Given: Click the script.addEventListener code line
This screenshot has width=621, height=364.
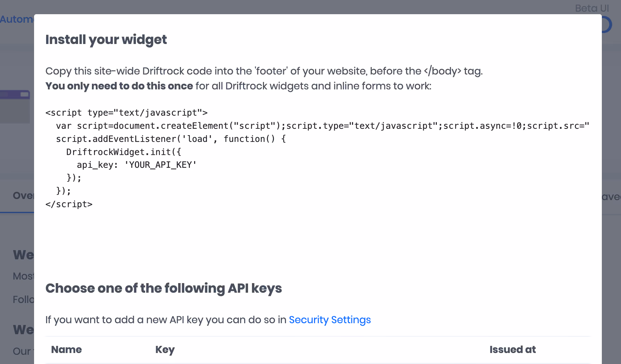Looking at the screenshot, I should (x=171, y=139).
